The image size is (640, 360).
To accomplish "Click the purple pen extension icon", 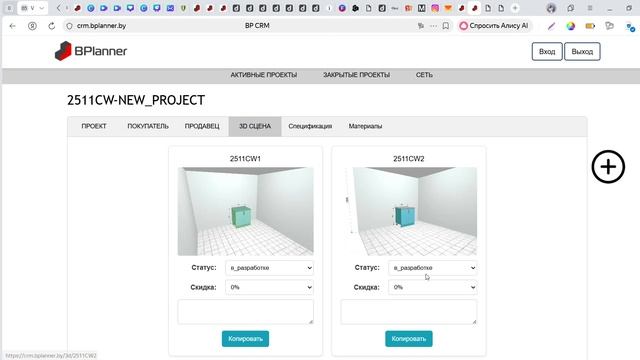I will (551, 26).
